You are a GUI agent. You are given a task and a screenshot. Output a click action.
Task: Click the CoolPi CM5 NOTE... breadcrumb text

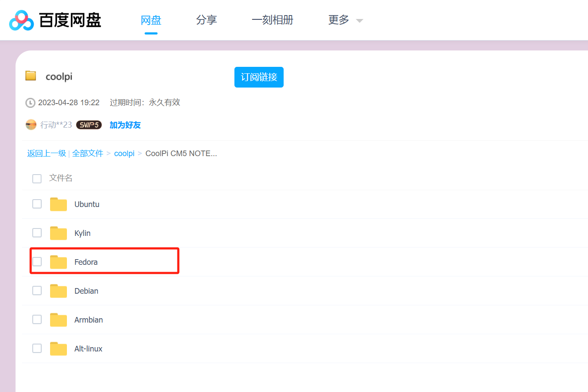(x=181, y=154)
